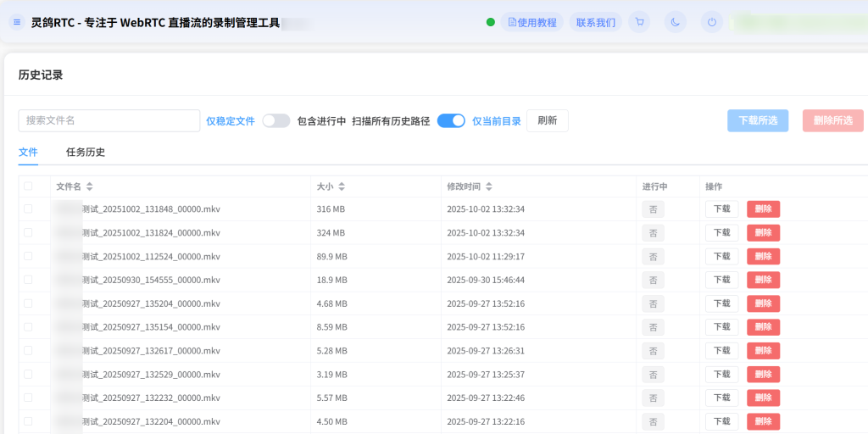Screen dimensions: 868x434
Task: Click the 联系我们 button
Action: tap(596, 22)
